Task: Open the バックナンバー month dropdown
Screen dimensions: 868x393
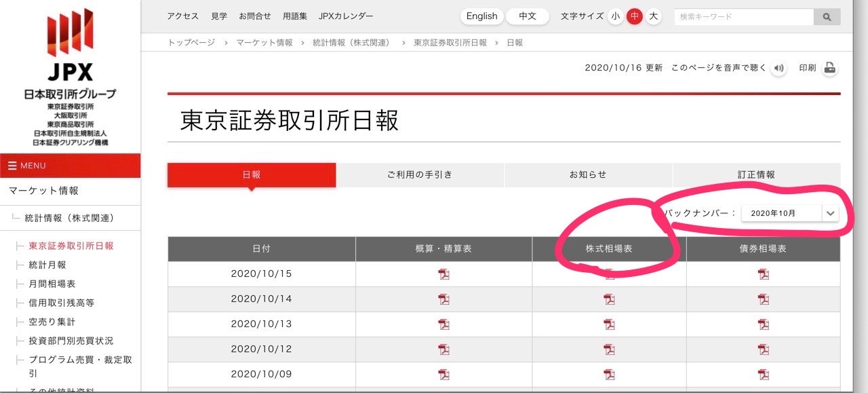Action: [x=790, y=213]
